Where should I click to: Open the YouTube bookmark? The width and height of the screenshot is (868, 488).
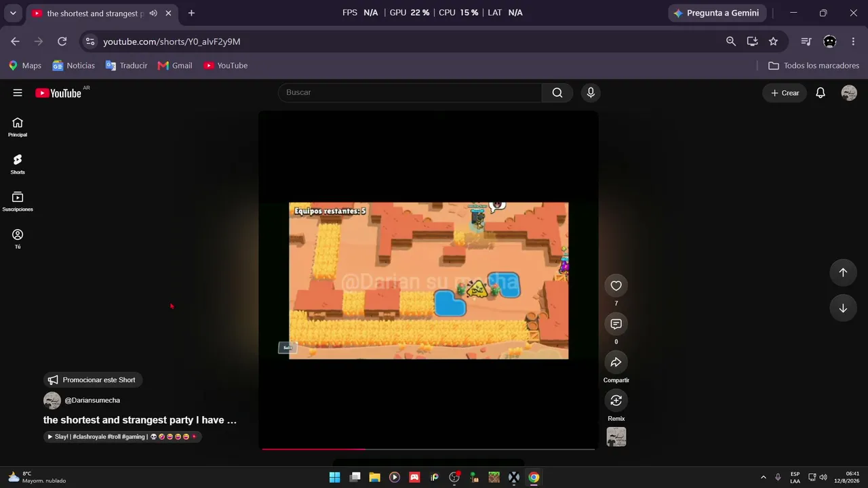226,66
